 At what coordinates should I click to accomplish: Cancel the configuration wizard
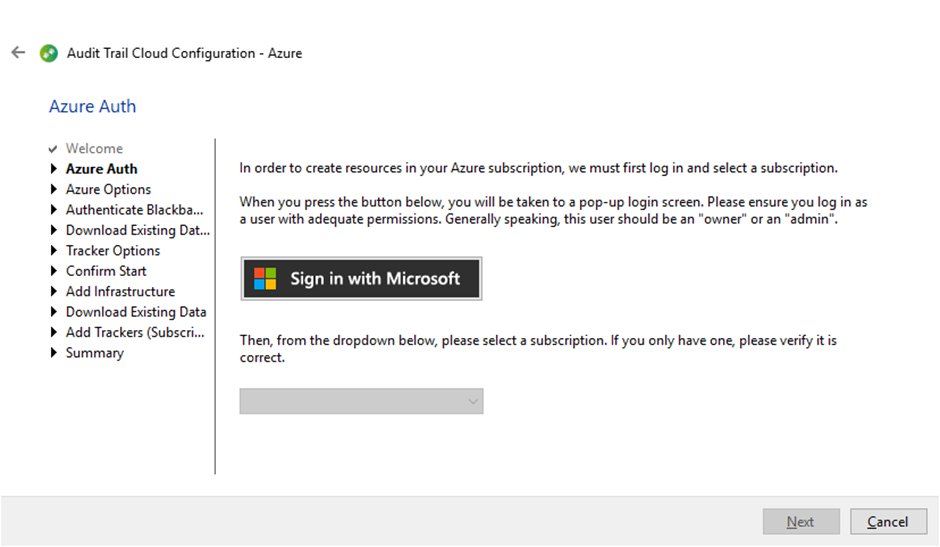[888, 522]
